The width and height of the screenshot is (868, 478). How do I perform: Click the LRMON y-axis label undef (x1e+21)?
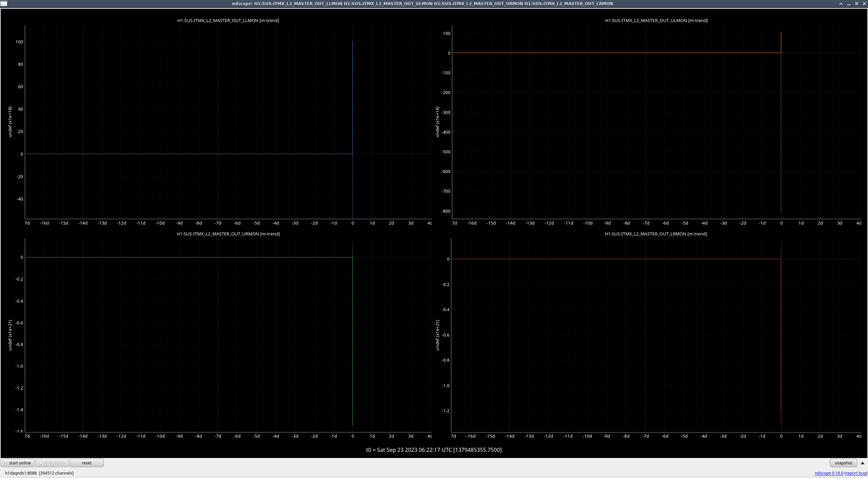click(x=437, y=335)
